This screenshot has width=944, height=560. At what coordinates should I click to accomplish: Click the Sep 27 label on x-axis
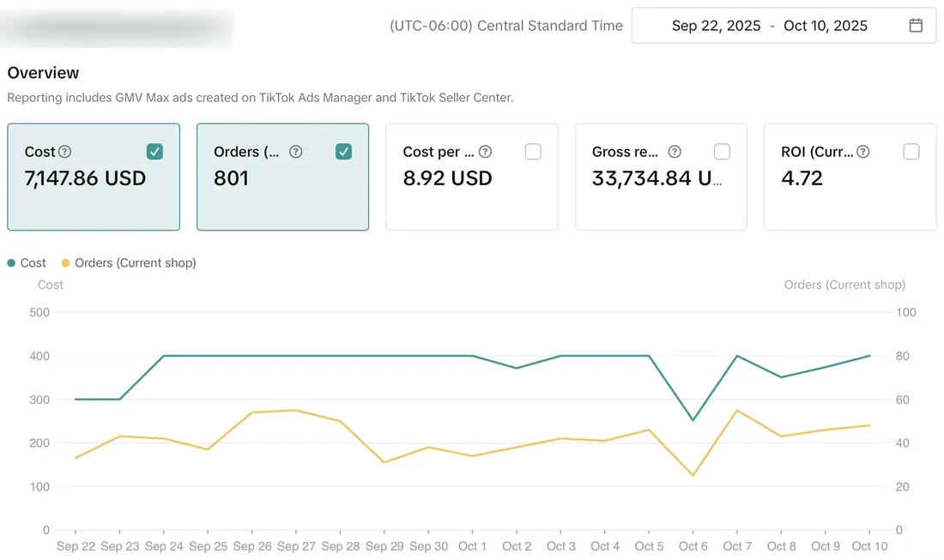pyautogui.click(x=295, y=546)
